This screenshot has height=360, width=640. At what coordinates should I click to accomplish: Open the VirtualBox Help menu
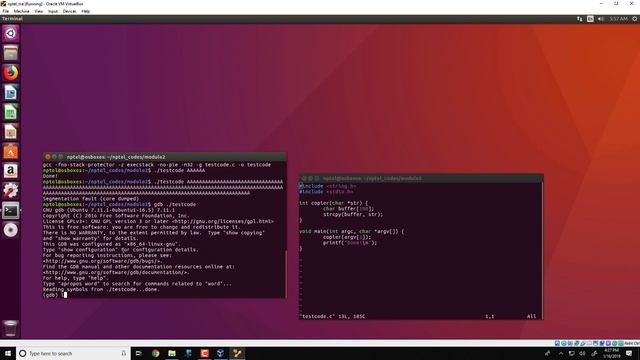tap(86, 11)
